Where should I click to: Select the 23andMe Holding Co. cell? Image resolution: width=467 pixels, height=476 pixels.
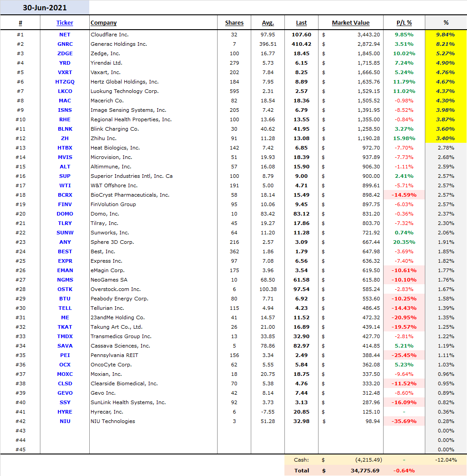(x=153, y=317)
